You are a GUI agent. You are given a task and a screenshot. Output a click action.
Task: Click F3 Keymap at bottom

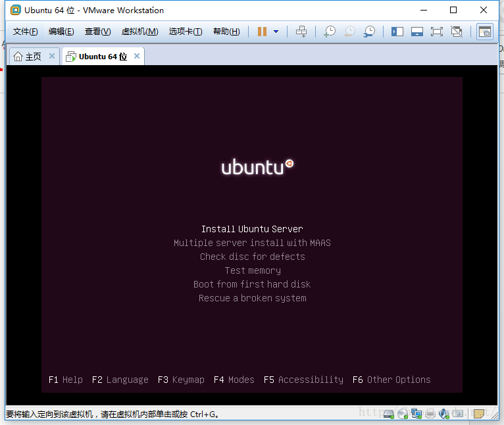(x=181, y=380)
